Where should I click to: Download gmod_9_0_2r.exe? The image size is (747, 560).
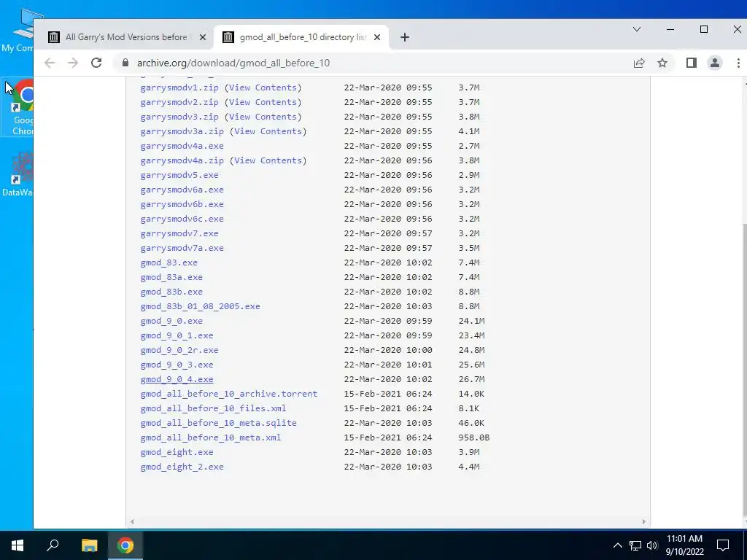click(179, 350)
